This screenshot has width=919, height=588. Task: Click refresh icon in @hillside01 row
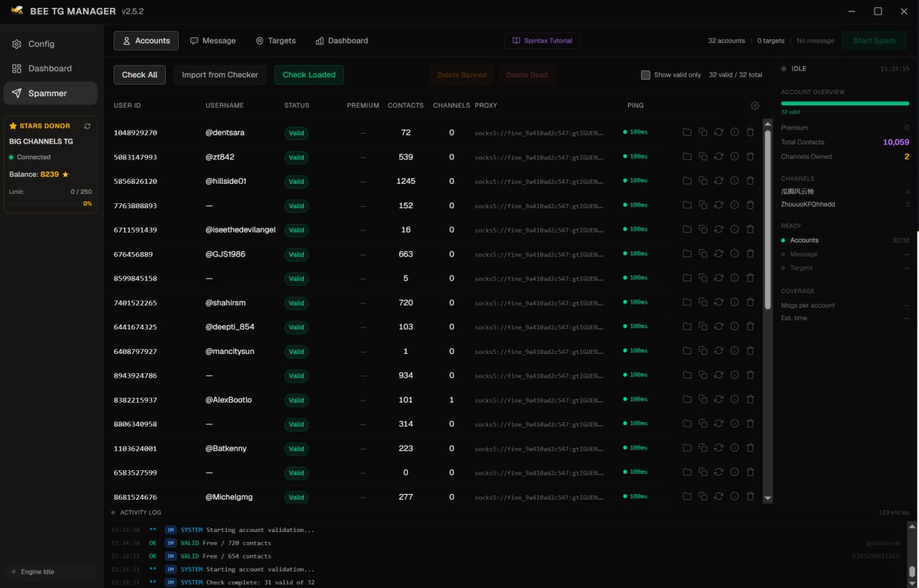coord(719,181)
